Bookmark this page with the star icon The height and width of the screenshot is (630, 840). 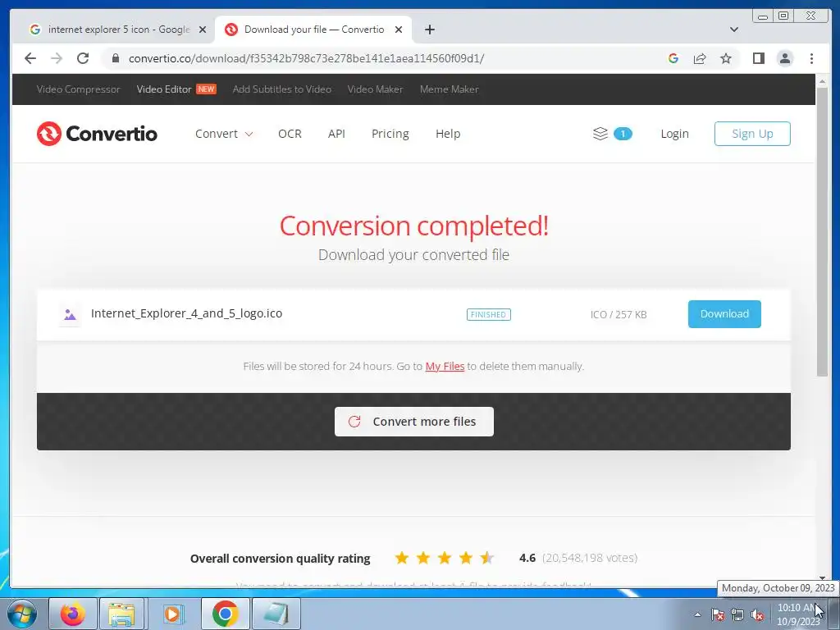[x=726, y=58]
